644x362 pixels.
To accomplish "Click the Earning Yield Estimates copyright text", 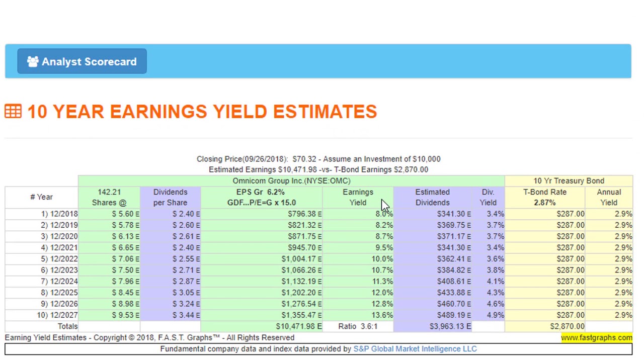I will 149,337.
